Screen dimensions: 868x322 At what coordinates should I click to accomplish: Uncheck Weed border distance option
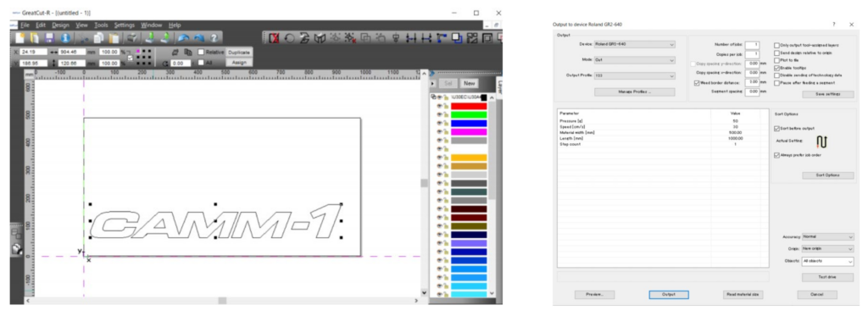pyautogui.click(x=697, y=82)
